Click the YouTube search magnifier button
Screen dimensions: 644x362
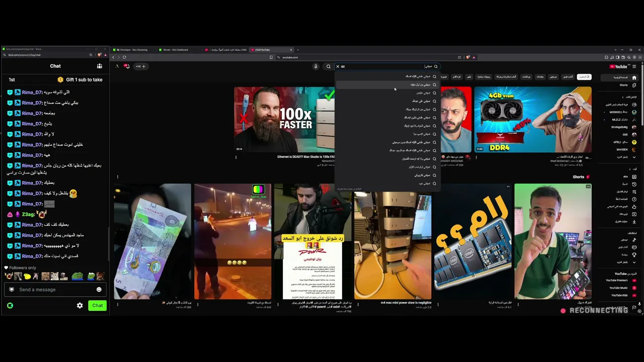[x=329, y=66]
